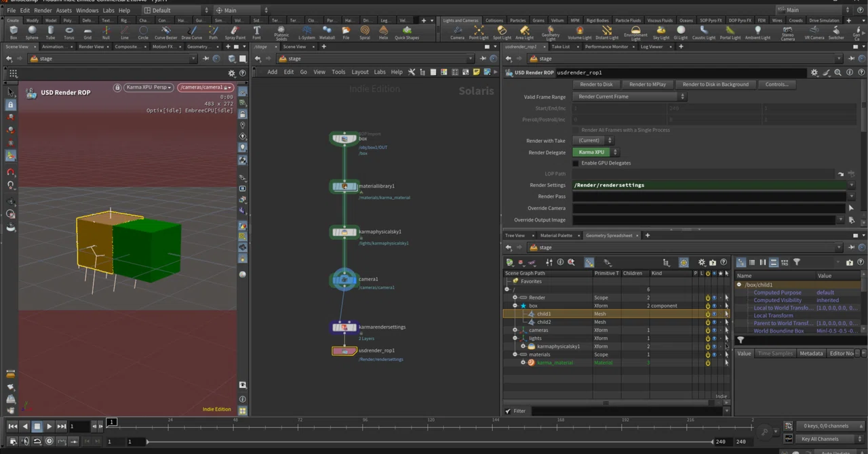Open the Controls... button
This screenshot has width=868, height=454.
pyautogui.click(x=777, y=85)
